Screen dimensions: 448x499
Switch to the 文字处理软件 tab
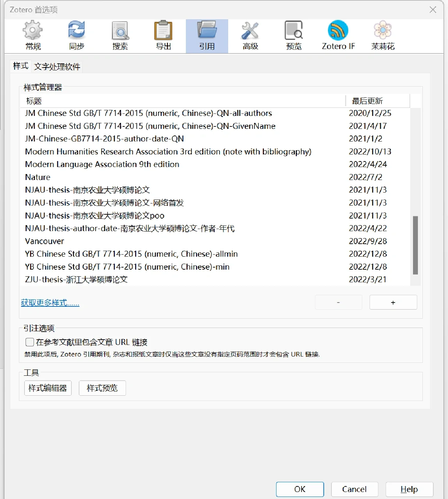[57, 67]
